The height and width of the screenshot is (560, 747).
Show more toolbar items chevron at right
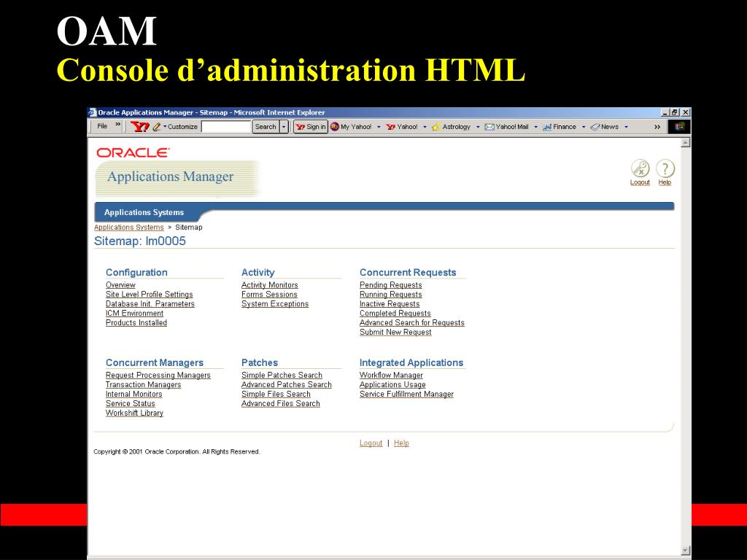(657, 127)
